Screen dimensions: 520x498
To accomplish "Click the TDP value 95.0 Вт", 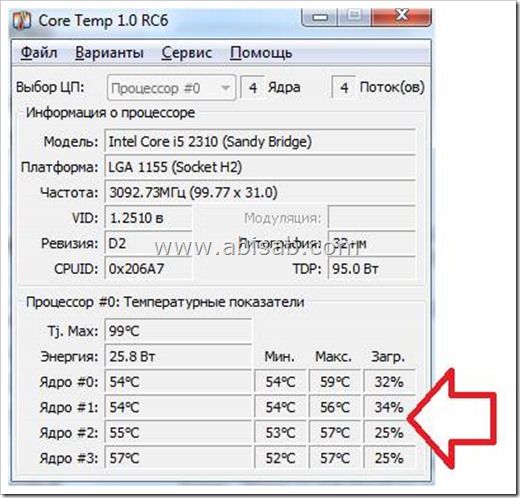I will pos(372,269).
